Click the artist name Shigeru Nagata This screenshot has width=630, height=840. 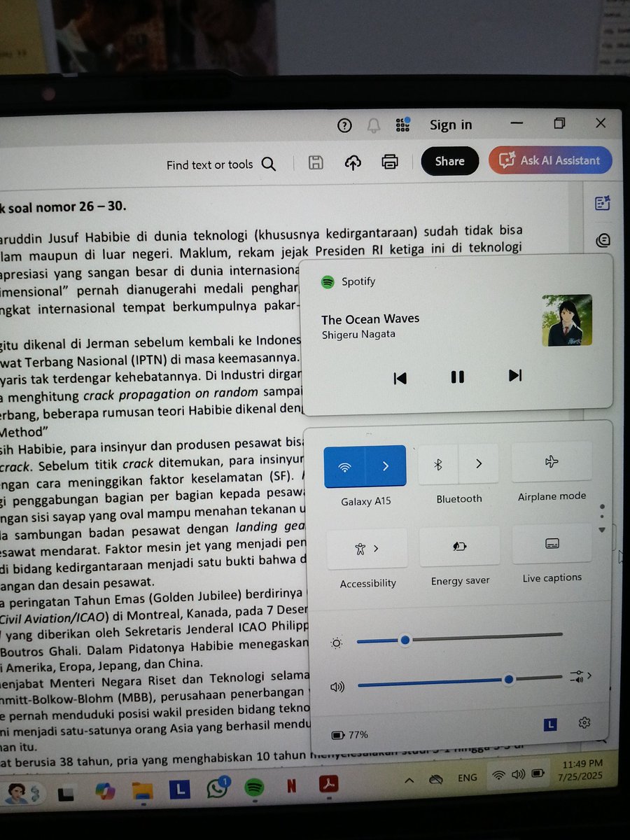click(x=358, y=335)
